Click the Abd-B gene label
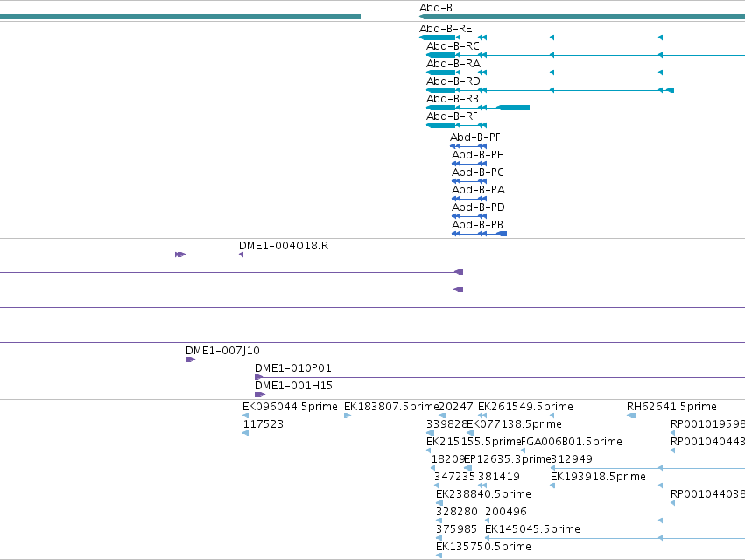 [x=436, y=8]
